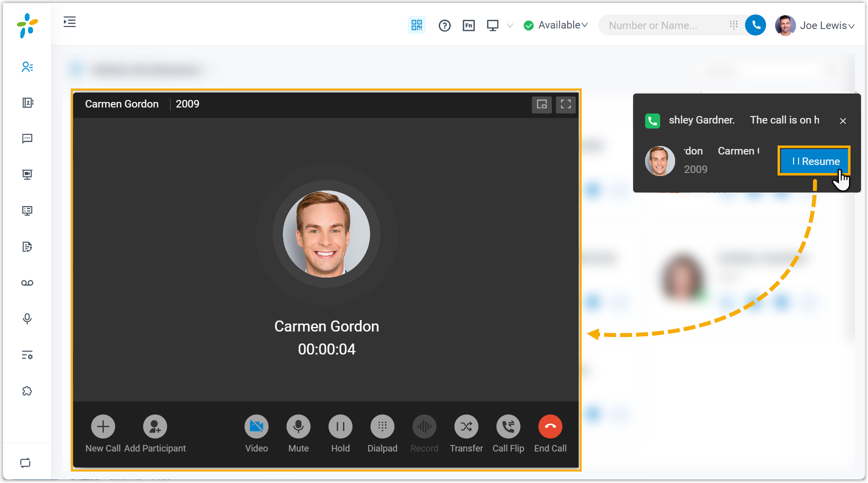Click the Transfer call button
Screen dimensions: 868x483
(x=466, y=426)
